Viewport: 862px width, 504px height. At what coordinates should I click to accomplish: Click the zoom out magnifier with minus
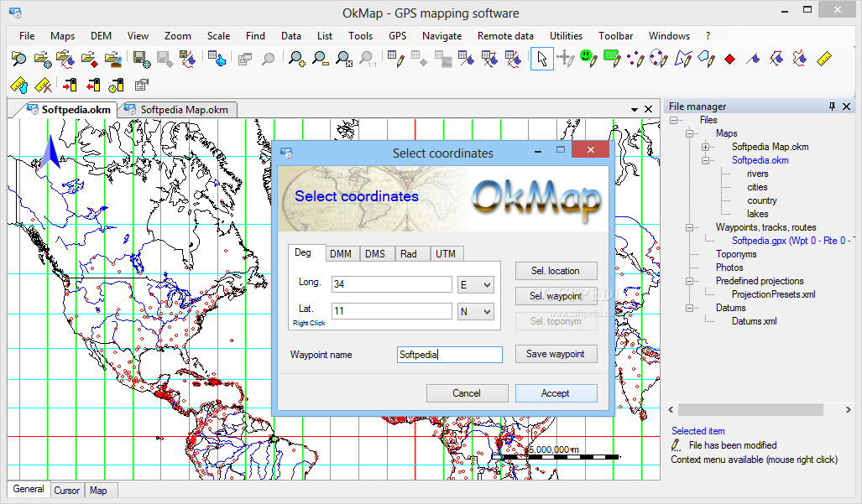(x=321, y=58)
